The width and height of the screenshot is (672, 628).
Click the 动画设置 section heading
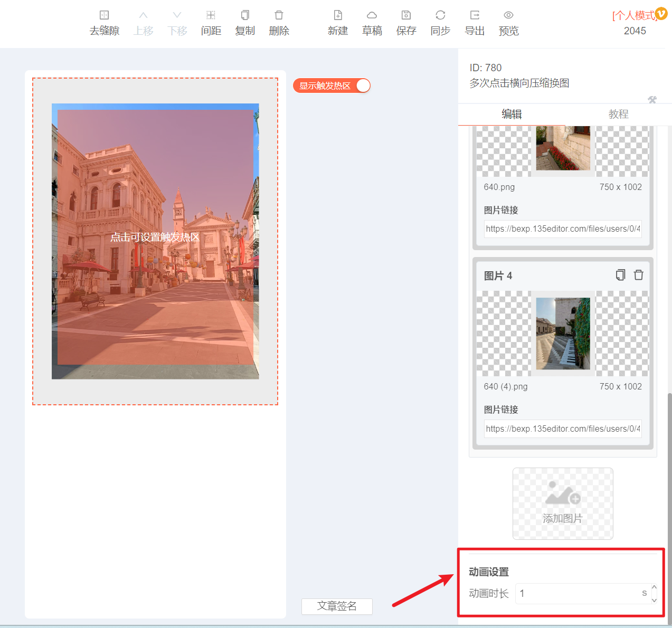[489, 572]
